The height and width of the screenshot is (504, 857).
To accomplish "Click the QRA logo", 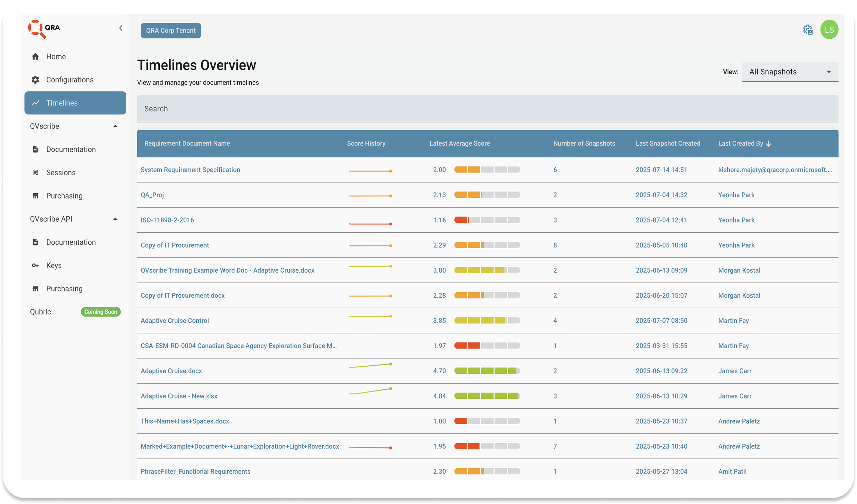I will pyautogui.click(x=44, y=29).
